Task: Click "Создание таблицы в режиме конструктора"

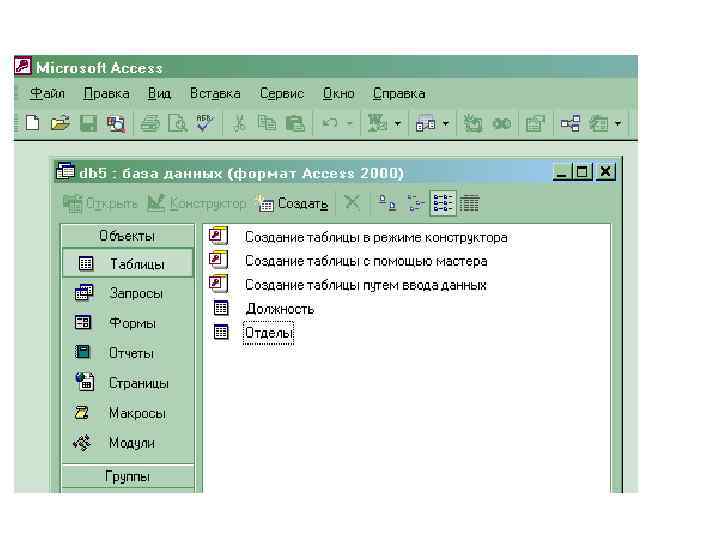Action: click(x=376, y=237)
